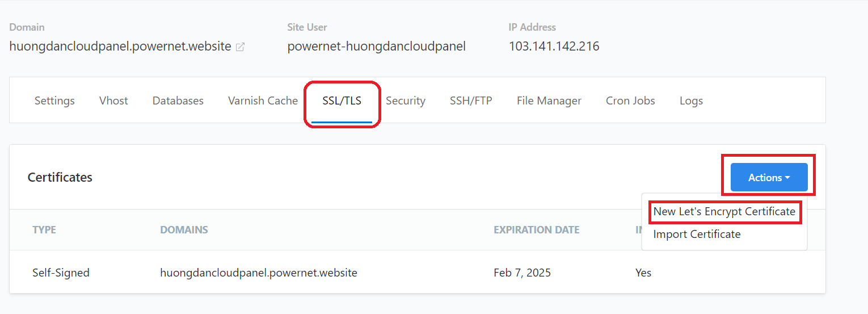The height and width of the screenshot is (314, 868).
Task: Click the Self-Signed certificate row
Action: [418, 273]
